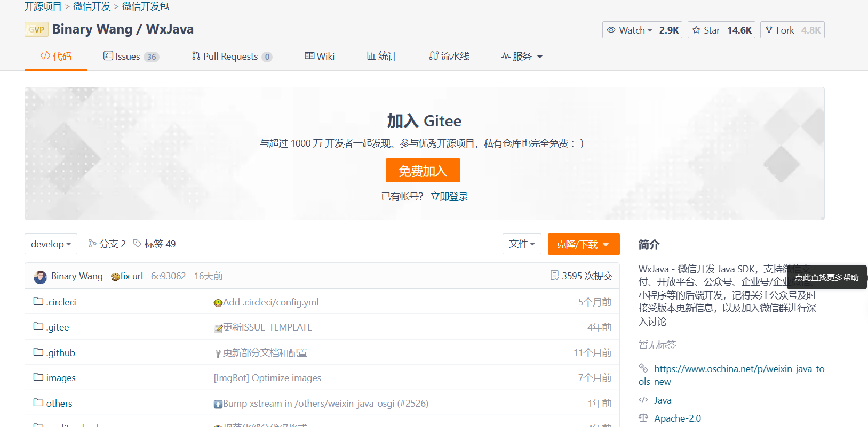Open the develop branch dropdown

point(51,244)
